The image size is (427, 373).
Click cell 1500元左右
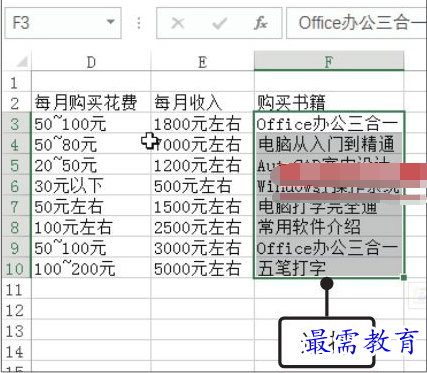click(x=202, y=206)
